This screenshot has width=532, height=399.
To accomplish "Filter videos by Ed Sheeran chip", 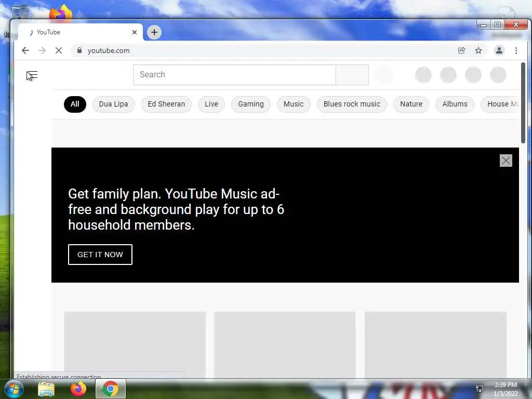I will (166, 104).
